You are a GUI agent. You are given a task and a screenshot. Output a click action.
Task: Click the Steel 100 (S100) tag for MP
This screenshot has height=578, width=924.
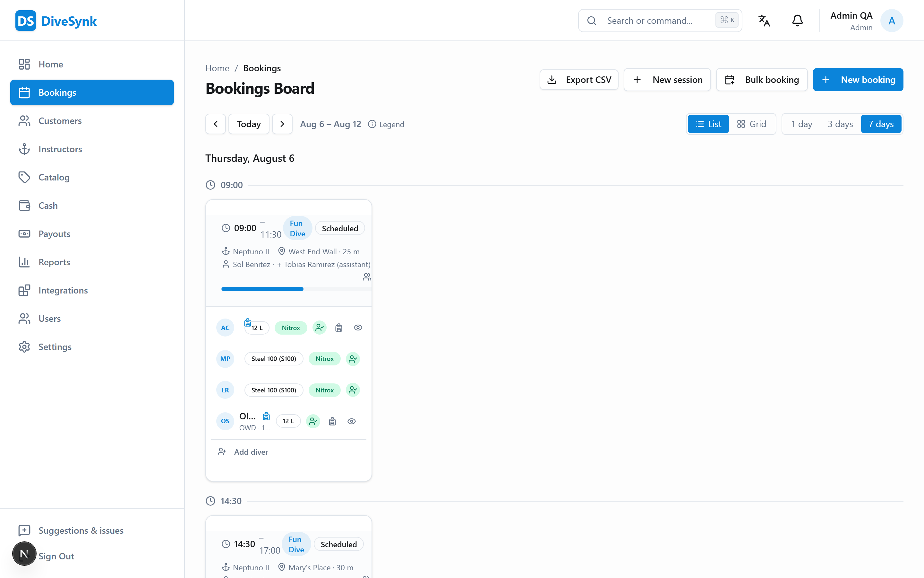click(x=274, y=359)
